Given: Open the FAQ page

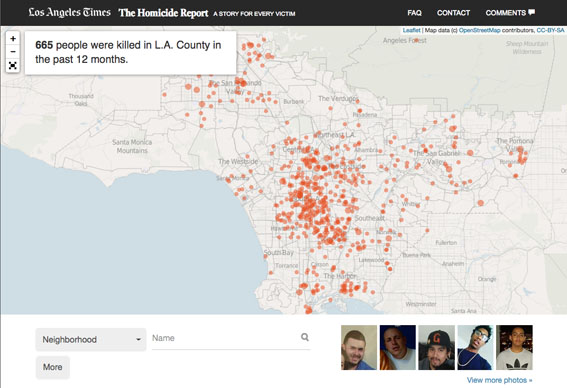Looking at the screenshot, I should pos(414,13).
